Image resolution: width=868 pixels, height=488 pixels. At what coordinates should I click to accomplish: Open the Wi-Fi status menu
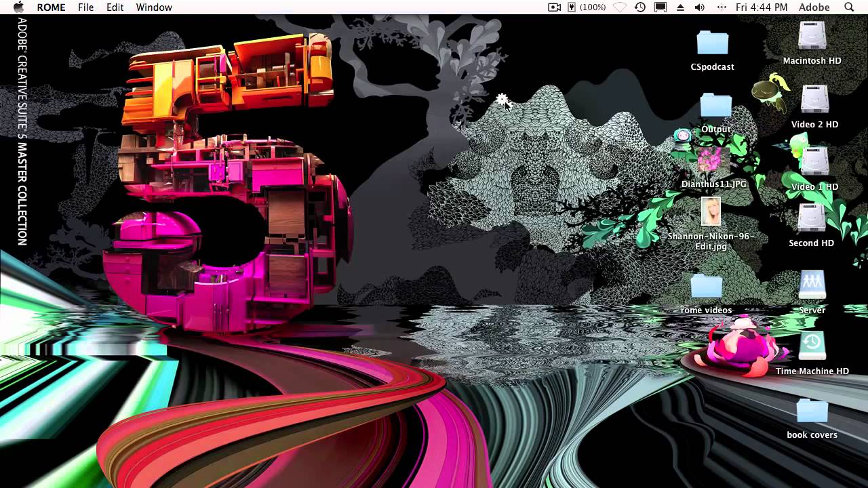pos(619,7)
